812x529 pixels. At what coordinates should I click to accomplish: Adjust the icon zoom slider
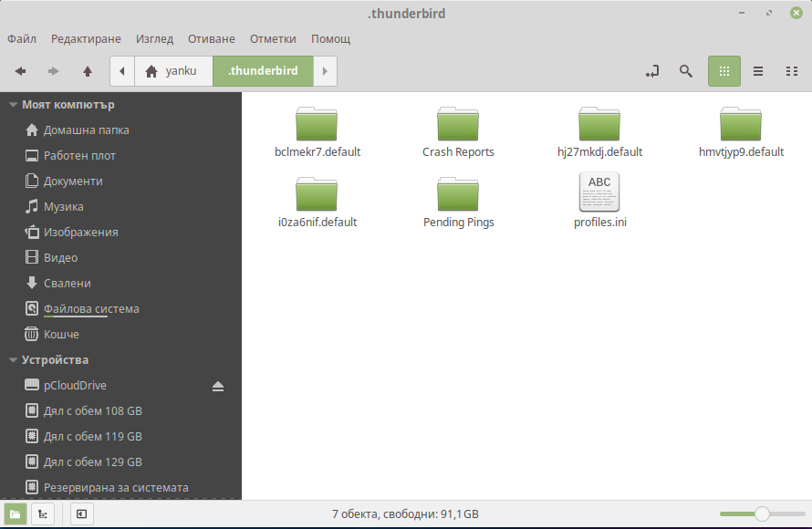pyautogui.click(x=761, y=514)
